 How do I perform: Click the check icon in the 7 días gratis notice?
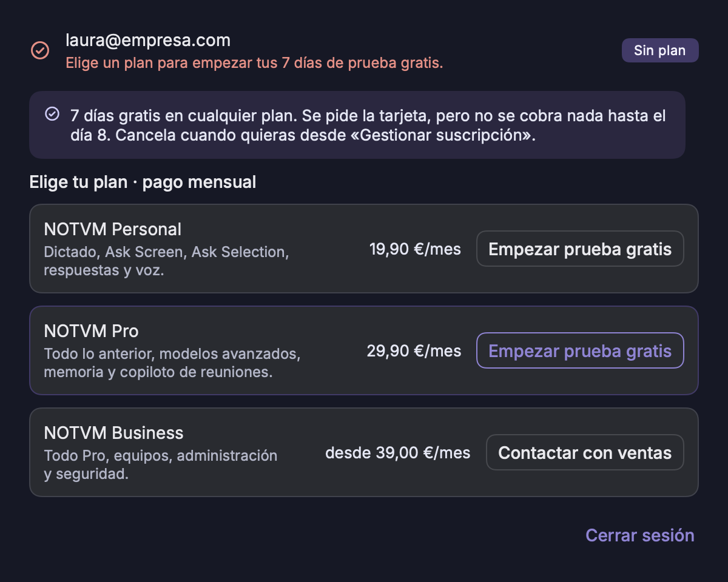tap(52, 114)
